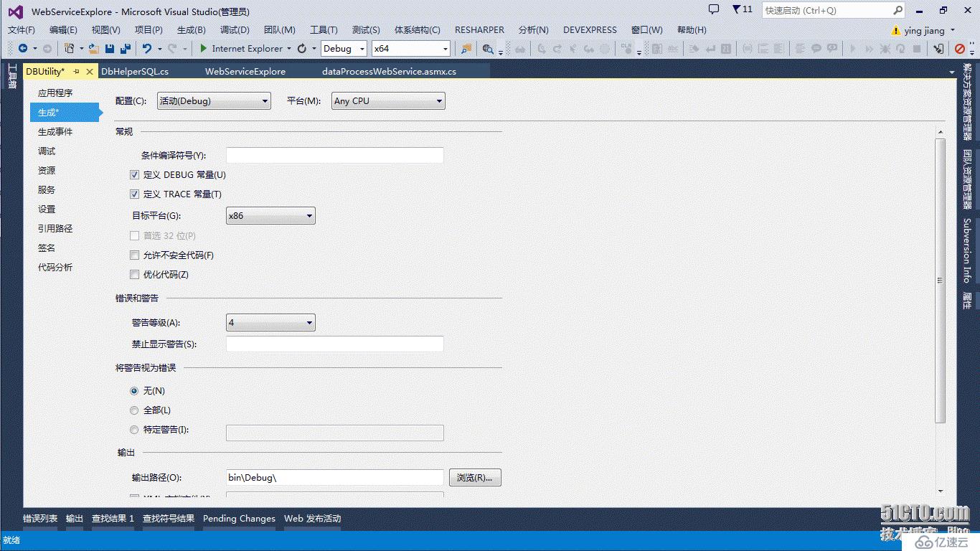Click the scrollbar down arrow of properties page
Viewport: 980px width, 551px height.
coord(941,491)
